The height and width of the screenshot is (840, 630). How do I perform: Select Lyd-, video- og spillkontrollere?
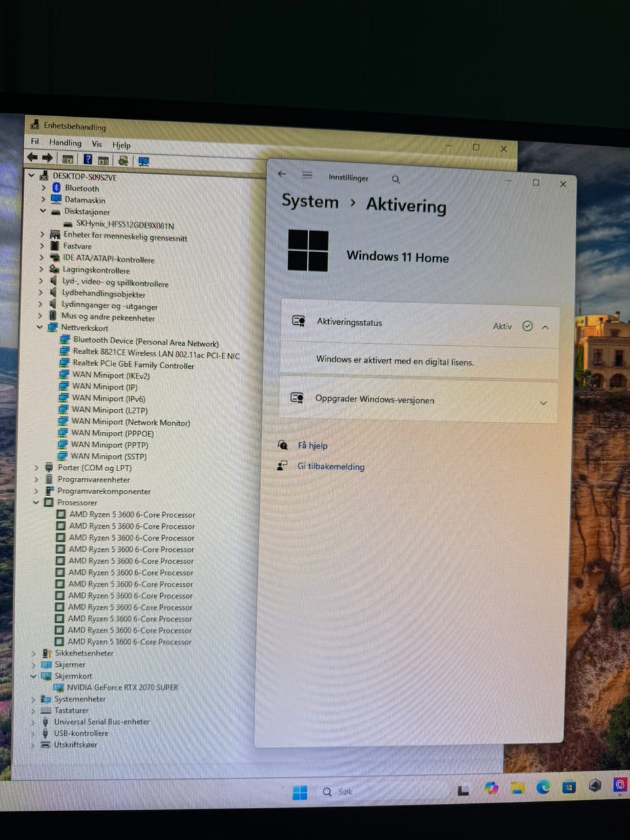pos(115,282)
